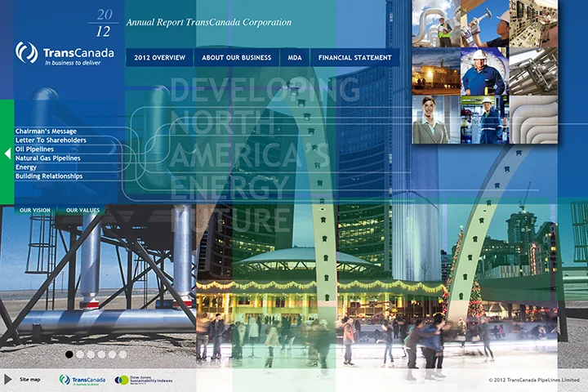Viewport: 588px width, 392px height.
Task: Open the MDA menu item
Action: pyautogui.click(x=295, y=57)
